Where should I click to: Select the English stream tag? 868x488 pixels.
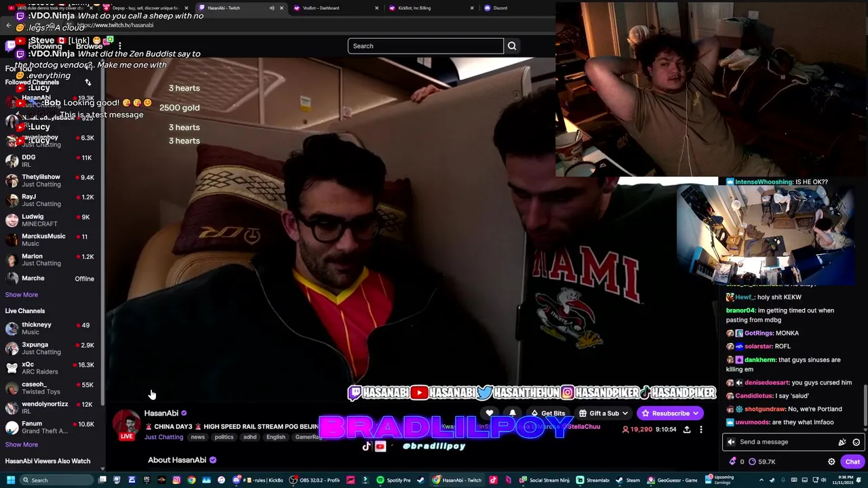(x=276, y=437)
